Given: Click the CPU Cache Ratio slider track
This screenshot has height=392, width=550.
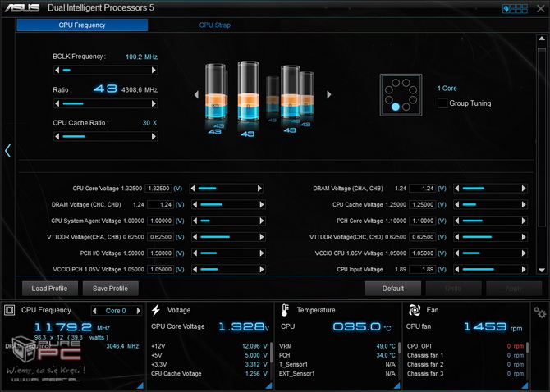Looking at the screenshot, I should coord(106,136).
